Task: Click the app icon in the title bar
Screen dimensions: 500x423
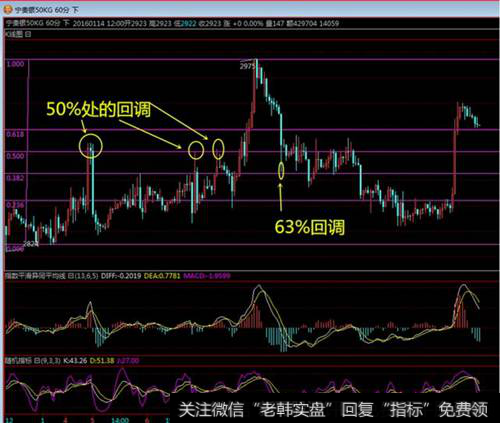Action: 8,10
